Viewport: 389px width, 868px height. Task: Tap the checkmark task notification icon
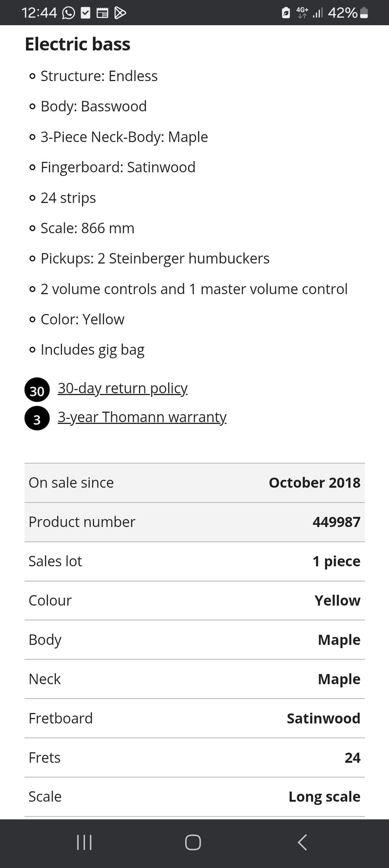pyautogui.click(x=85, y=13)
